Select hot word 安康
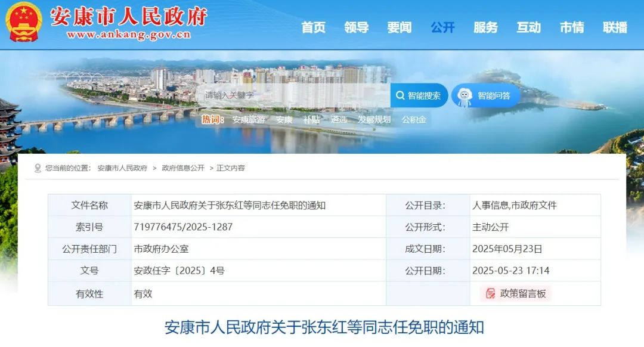This screenshot has height=347, width=644. click(x=284, y=119)
